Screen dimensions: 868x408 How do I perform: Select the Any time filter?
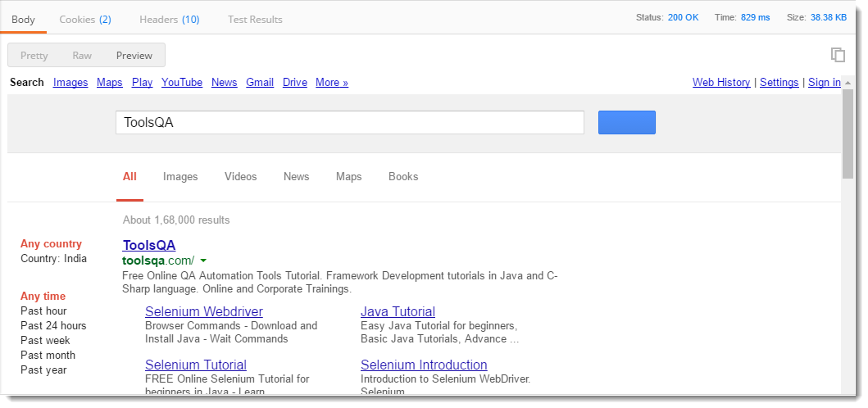point(43,297)
